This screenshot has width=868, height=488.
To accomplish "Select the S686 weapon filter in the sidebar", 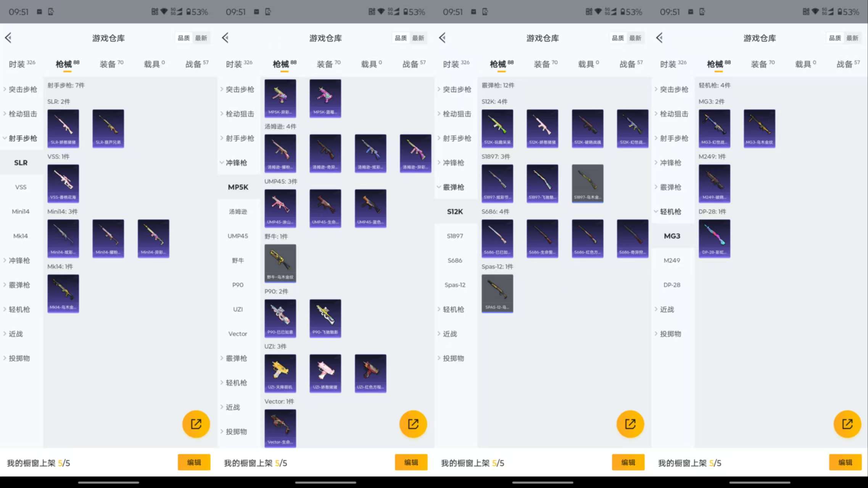I will click(x=454, y=260).
